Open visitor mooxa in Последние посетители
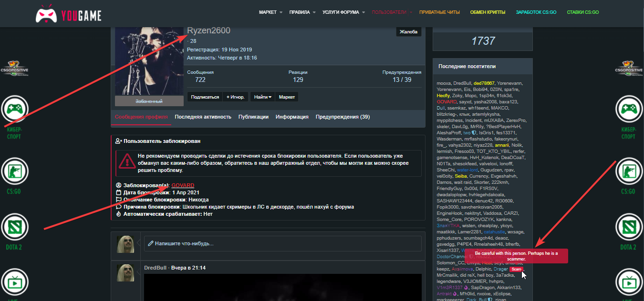Viewport: 644px width, 301px height. point(444,83)
